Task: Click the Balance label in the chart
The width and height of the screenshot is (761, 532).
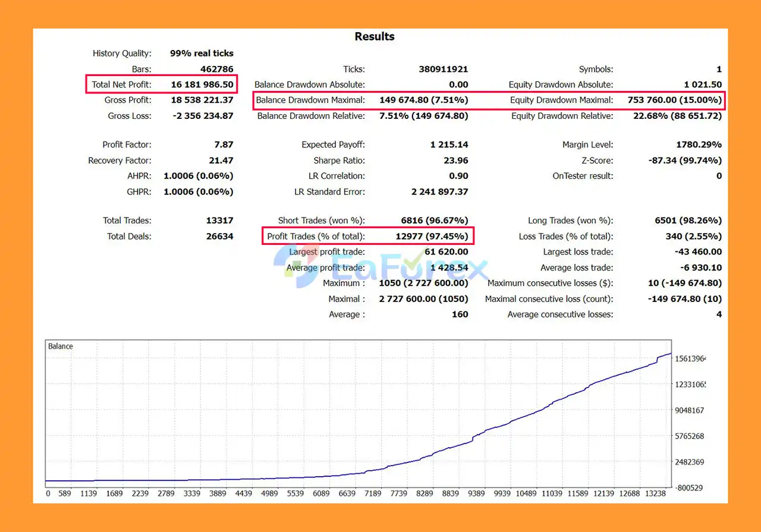Action: (61, 346)
